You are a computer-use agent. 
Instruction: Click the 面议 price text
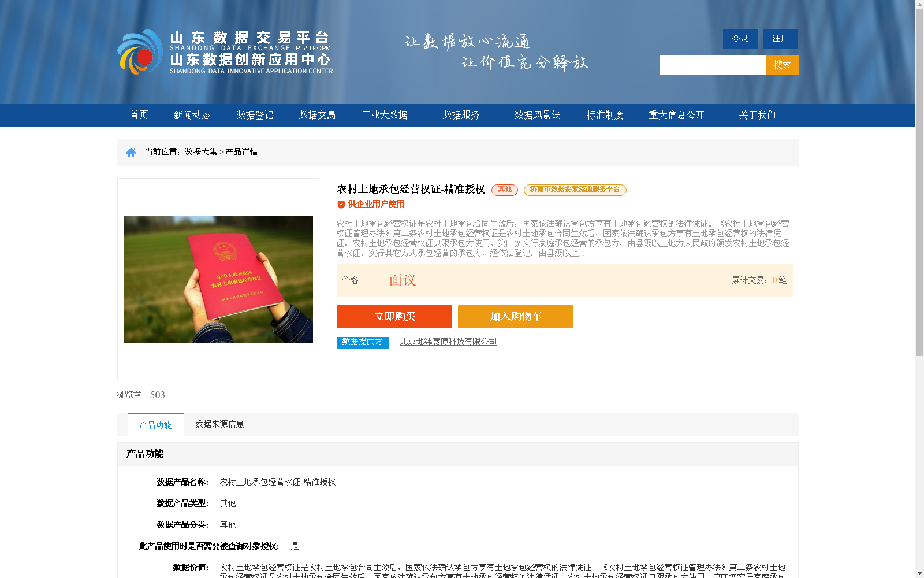point(403,280)
